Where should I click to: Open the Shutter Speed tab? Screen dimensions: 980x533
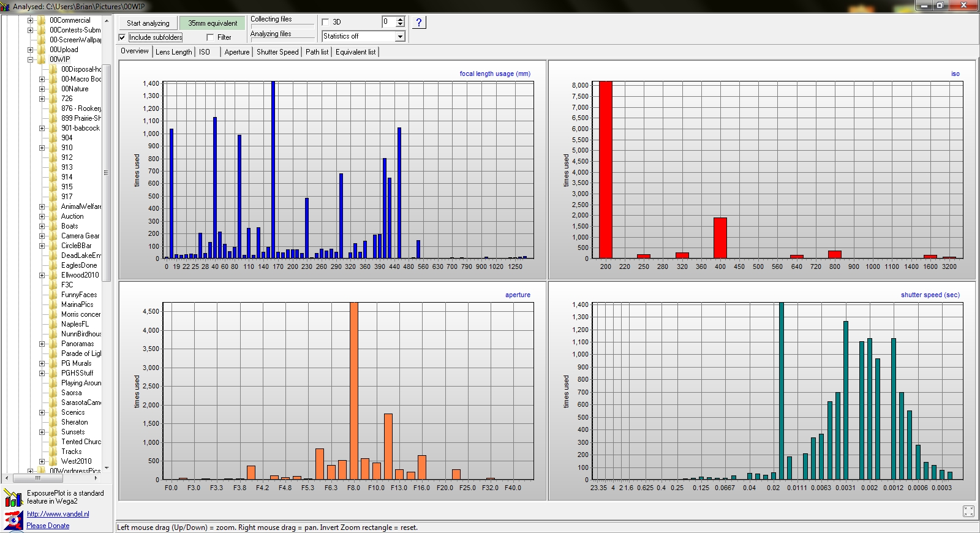[277, 52]
